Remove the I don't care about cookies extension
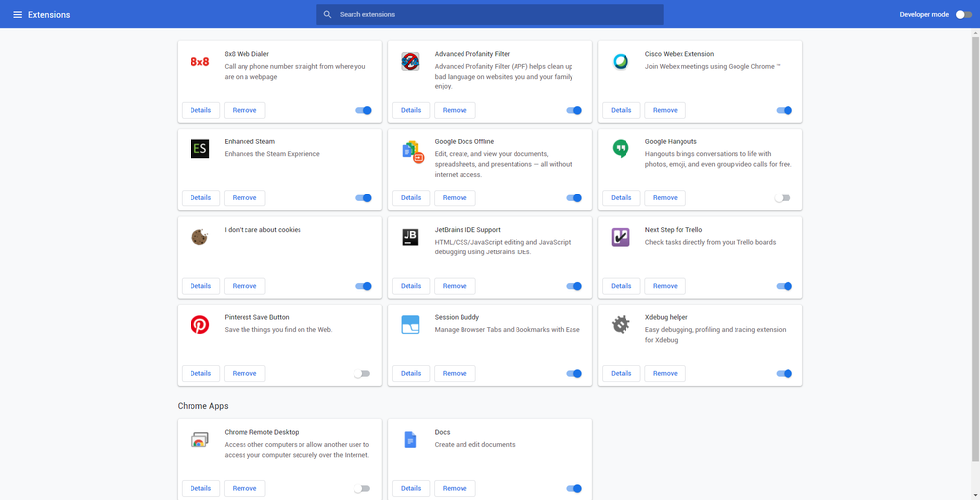The height and width of the screenshot is (500, 980). click(x=245, y=286)
